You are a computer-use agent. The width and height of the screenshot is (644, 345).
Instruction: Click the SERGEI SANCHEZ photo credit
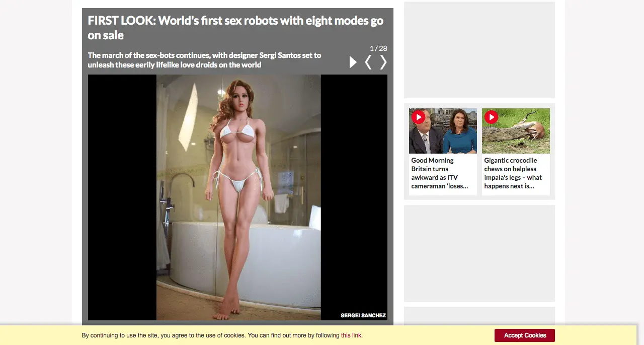(x=363, y=316)
